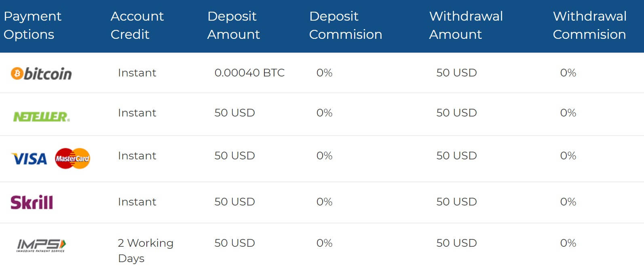Viewport: 644px width, 271px height.
Task: Select the IMPS payment logo
Action: click(x=41, y=246)
